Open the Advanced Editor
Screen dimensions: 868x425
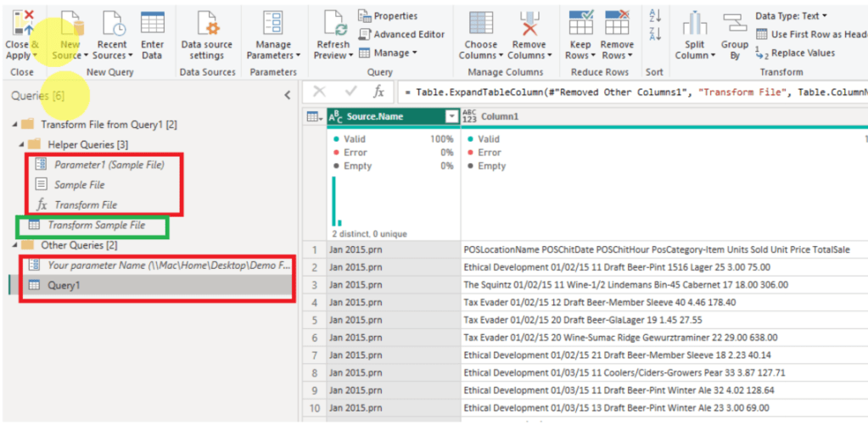402,34
